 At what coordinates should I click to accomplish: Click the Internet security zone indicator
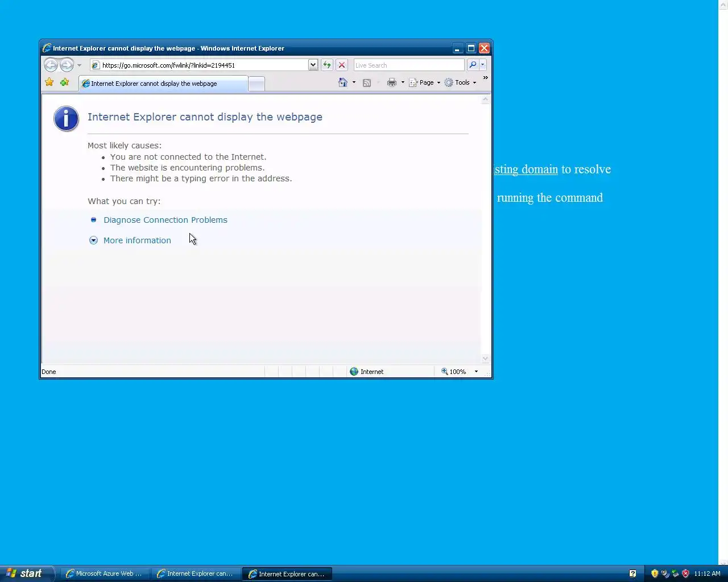click(x=367, y=372)
